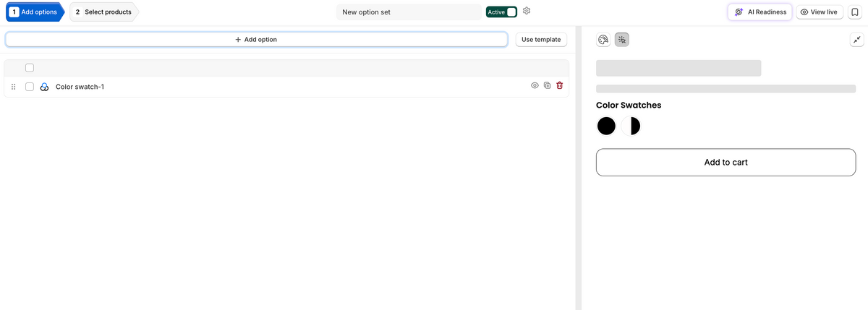Open the palette style icon in preview
The width and height of the screenshot is (868, 310).
603,40
